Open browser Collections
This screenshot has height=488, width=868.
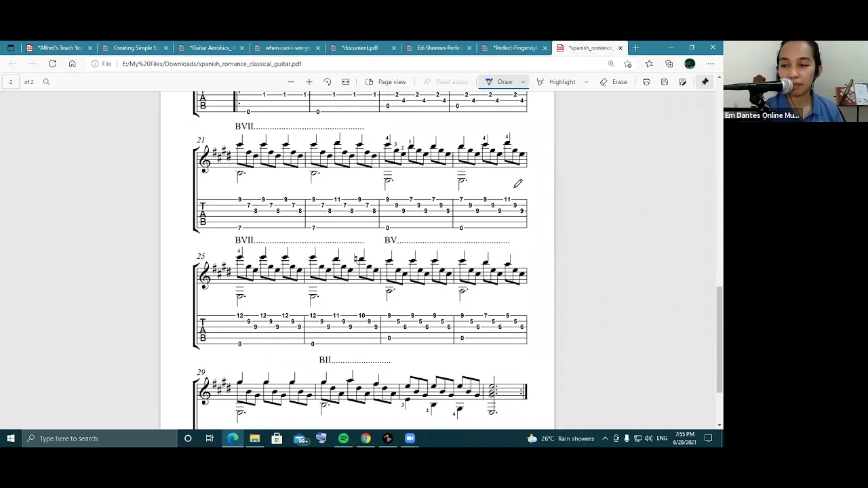(669, 64)
